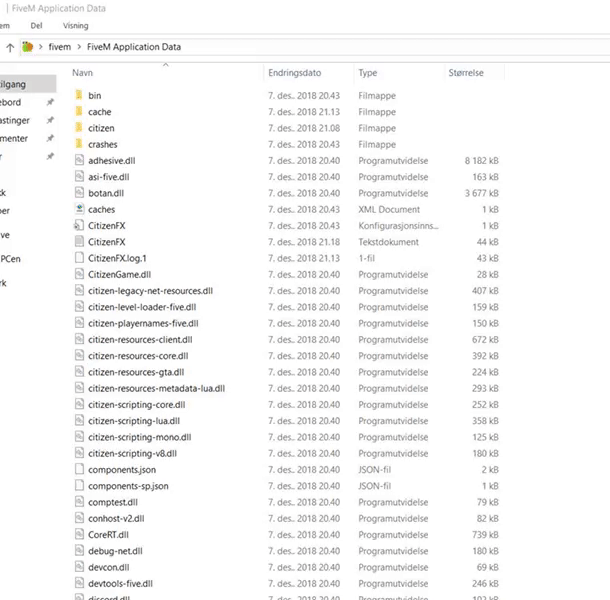Viewport: 610px width, 600px height.
Task: Click the '1-fil' type cell
Action: (366, 258)
